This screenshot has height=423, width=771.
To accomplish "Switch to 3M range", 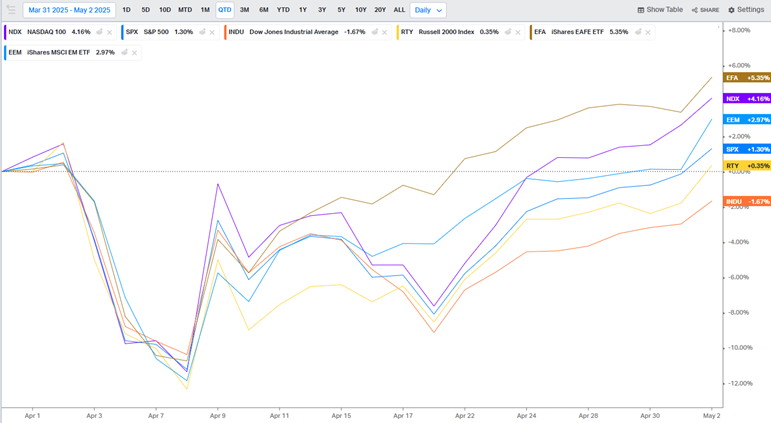I will tap(244, 10).
